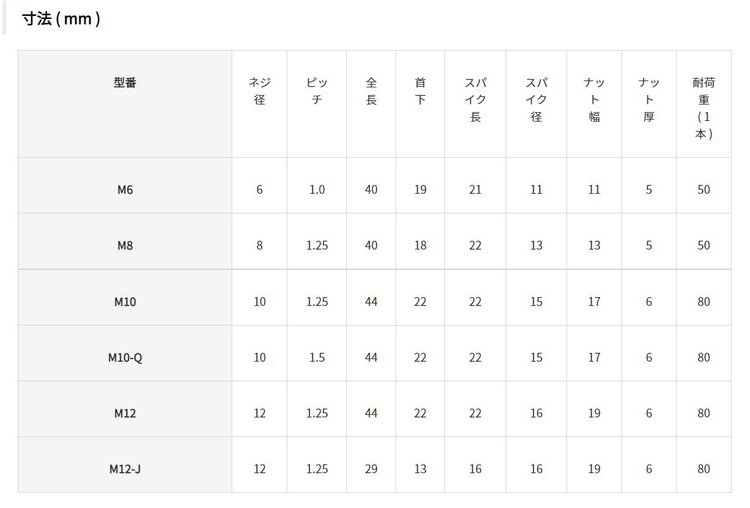Click the M10 model number cell

125,301
